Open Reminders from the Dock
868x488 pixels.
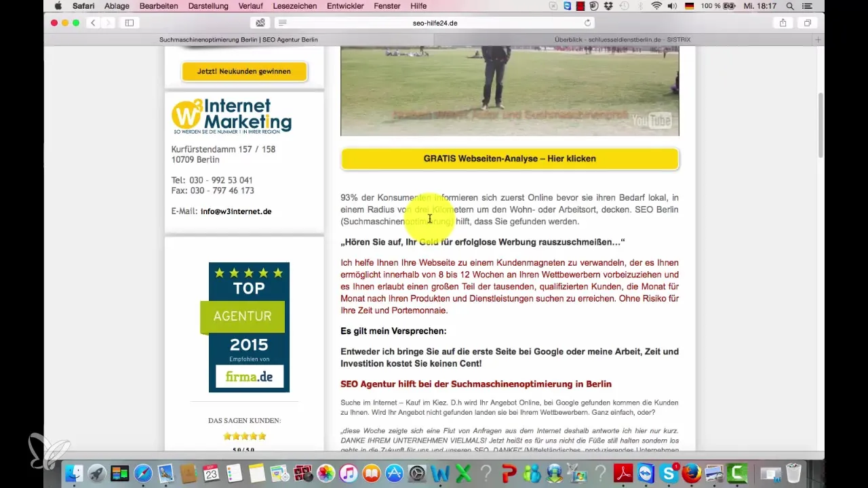tap(234, 473)
